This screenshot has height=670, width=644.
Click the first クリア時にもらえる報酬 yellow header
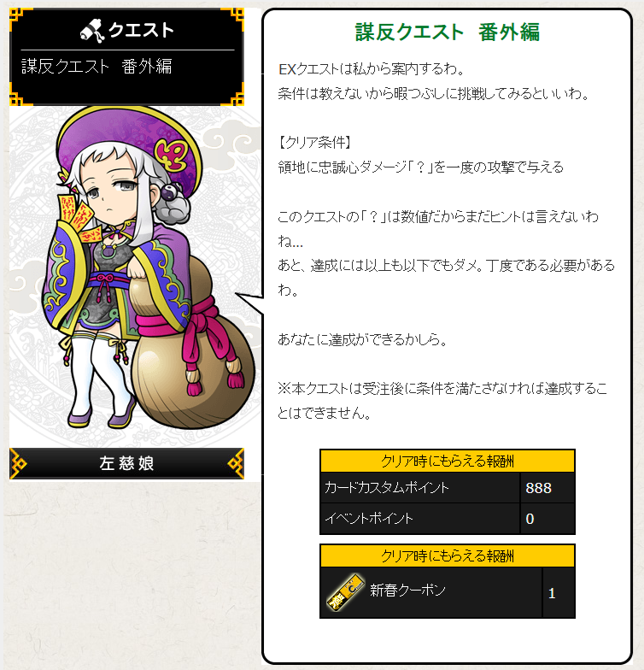click(448, 461)
